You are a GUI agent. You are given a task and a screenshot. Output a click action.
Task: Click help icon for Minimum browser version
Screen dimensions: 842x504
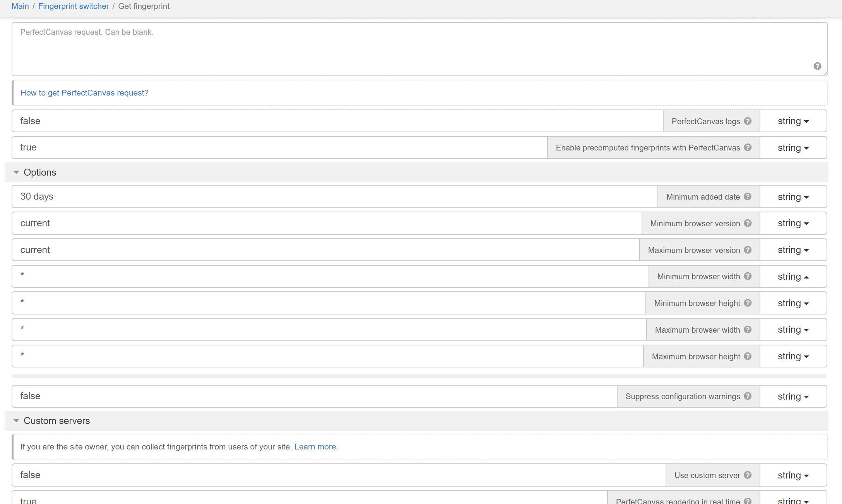748,223
